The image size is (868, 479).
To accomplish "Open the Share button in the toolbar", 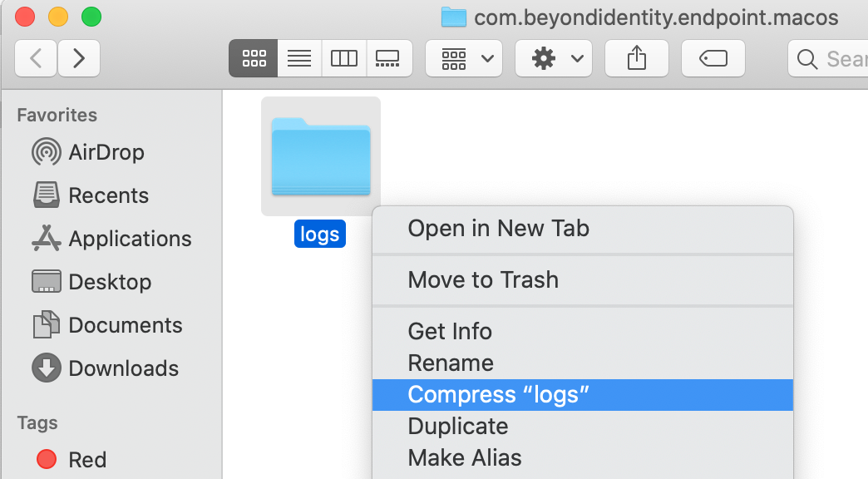I will tap(636, 57).
